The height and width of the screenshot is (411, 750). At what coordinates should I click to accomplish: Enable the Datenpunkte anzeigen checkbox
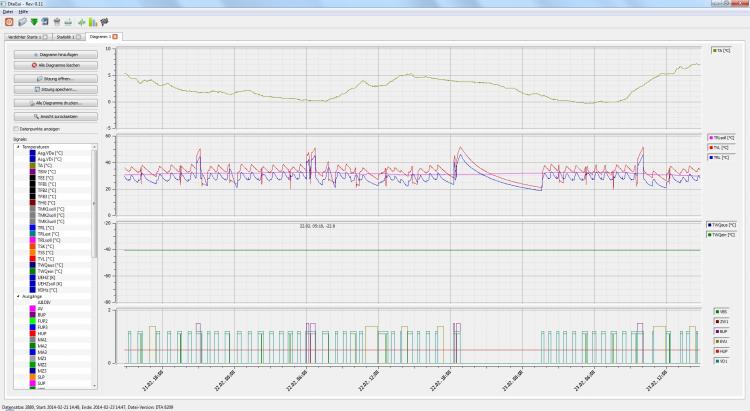click(16, 129)
